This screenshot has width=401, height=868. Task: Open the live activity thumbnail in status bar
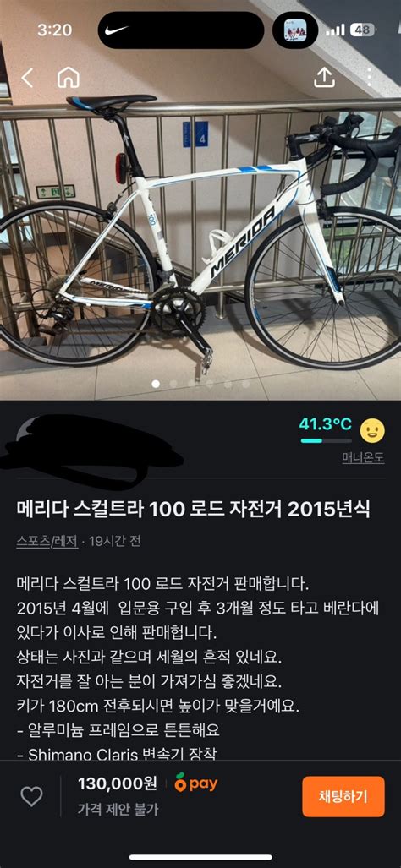point(294,30)
